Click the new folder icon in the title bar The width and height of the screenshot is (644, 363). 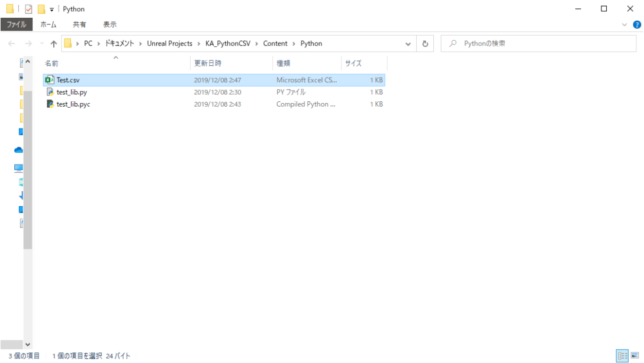pyautogui.click(x=41, y=9)
